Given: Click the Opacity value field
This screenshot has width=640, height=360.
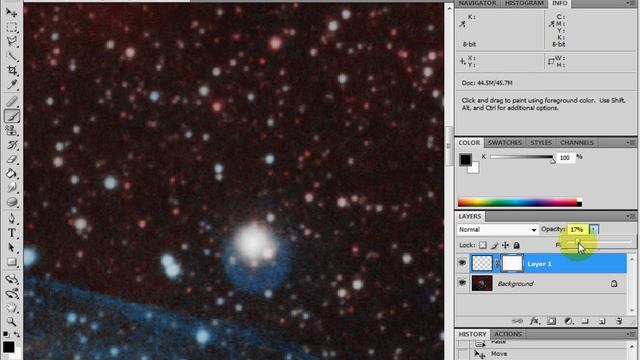Looking at the screenshot, I should point(577,229).
